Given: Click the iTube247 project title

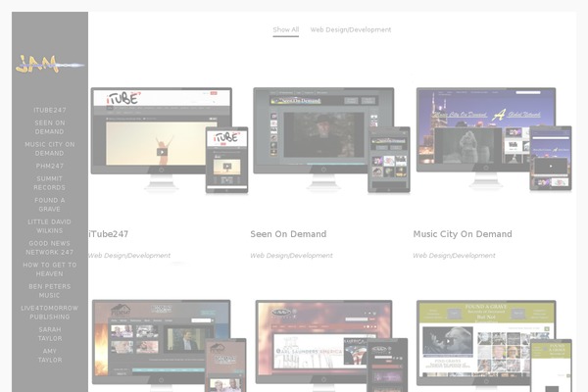Looking at the screenshot, I should point(109,234).
